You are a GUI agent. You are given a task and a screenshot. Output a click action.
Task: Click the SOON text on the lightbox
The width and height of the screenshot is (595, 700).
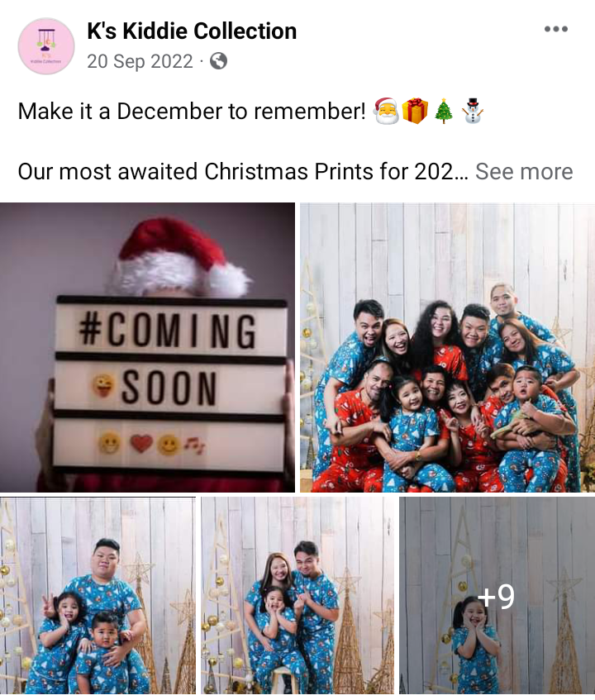(x=169, y=388)
